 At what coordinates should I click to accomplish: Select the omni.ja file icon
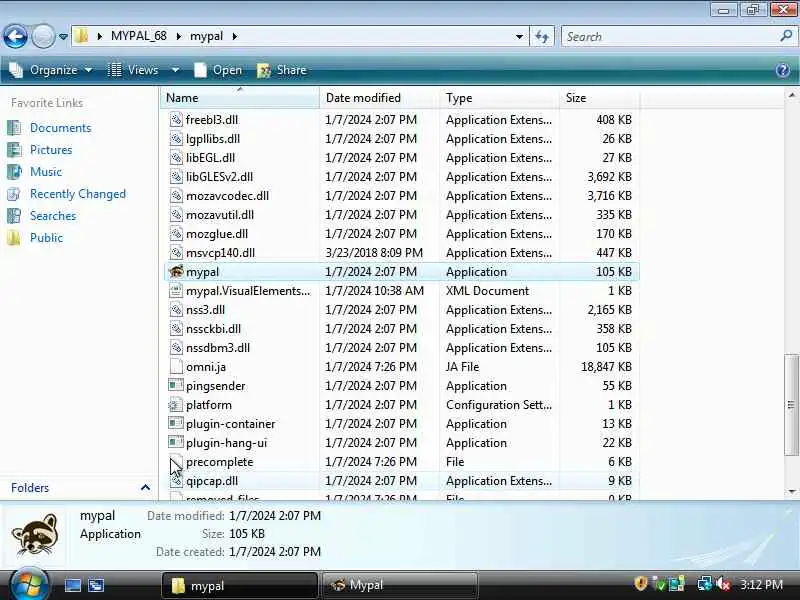(x=176, y=367)
